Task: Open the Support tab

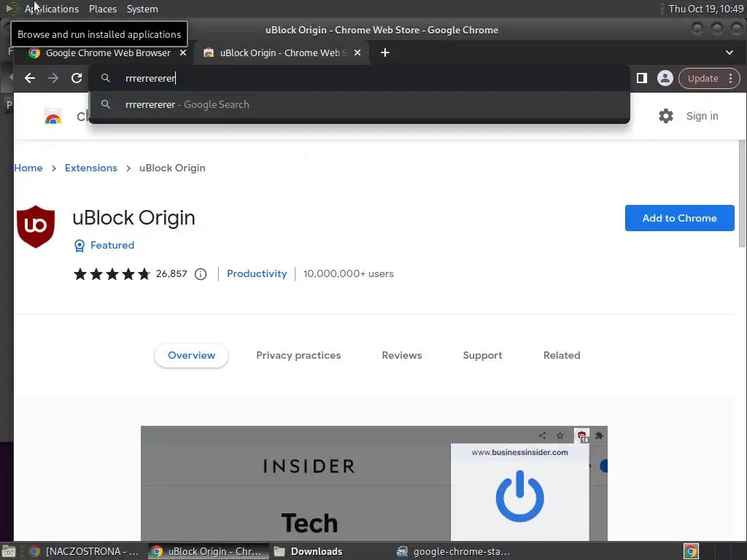Action: point(482,355)
